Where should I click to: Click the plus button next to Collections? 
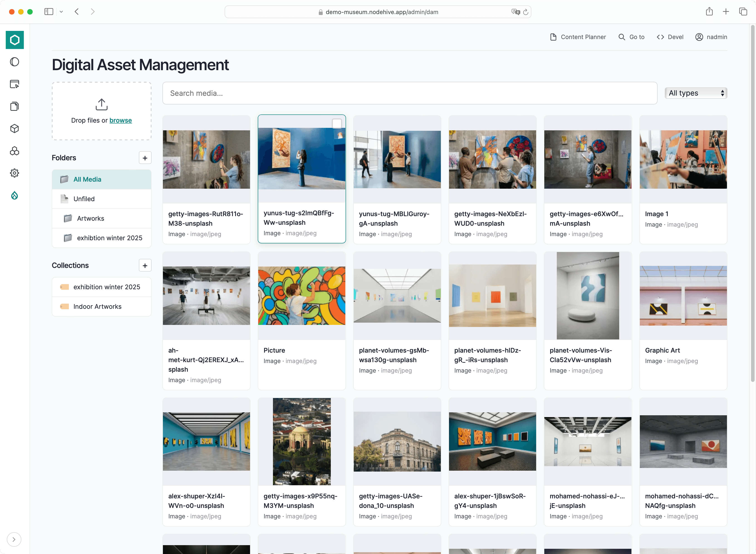pos(145,265)
